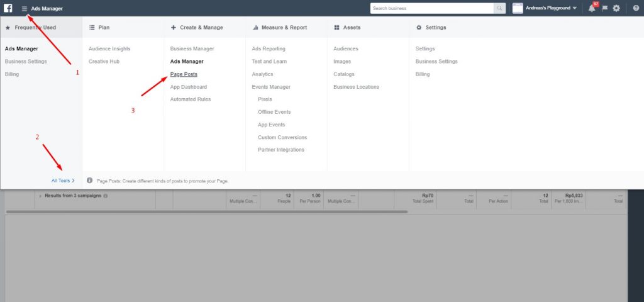Click the flag icon in top bar
644x302 pixels.
pyautogui.click(x=604, y=8)
